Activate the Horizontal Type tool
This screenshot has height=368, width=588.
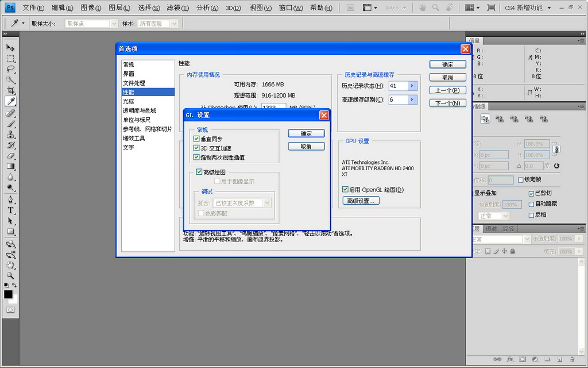tap(10, 210)
